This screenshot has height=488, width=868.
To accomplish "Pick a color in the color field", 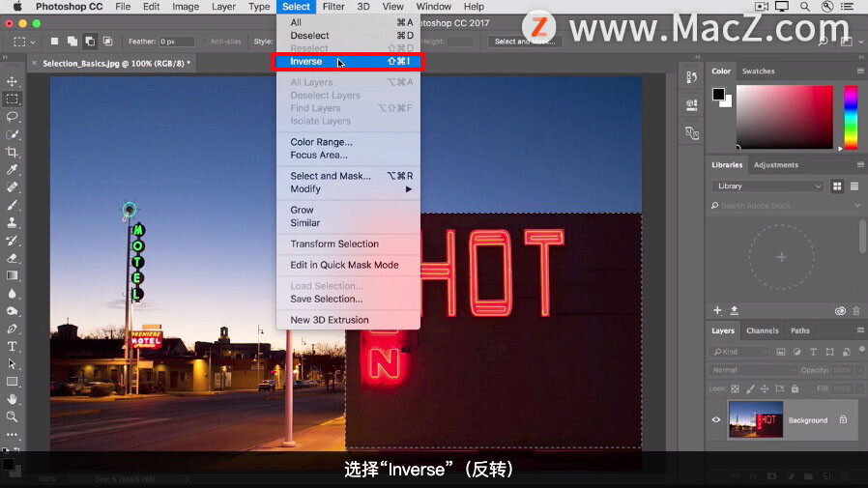I will [785, 117].
